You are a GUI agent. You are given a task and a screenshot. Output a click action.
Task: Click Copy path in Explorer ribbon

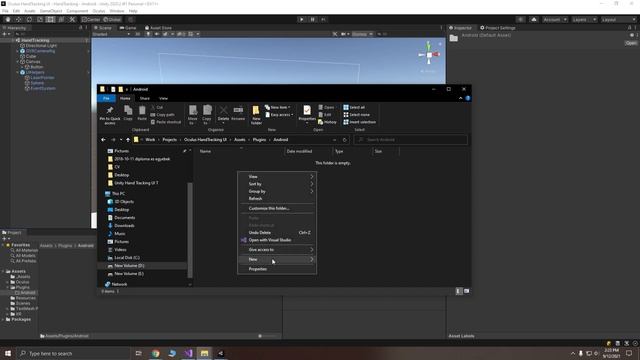pos(162,115)
